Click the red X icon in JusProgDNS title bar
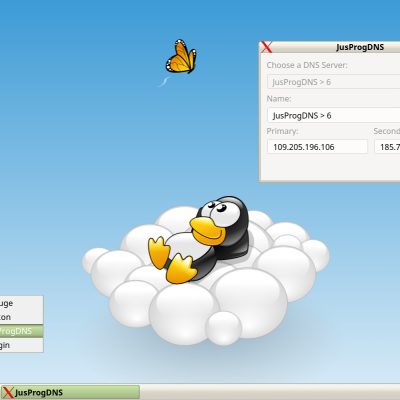The height and width of the screenshot is (400, 400). click(x=266, y=47)
